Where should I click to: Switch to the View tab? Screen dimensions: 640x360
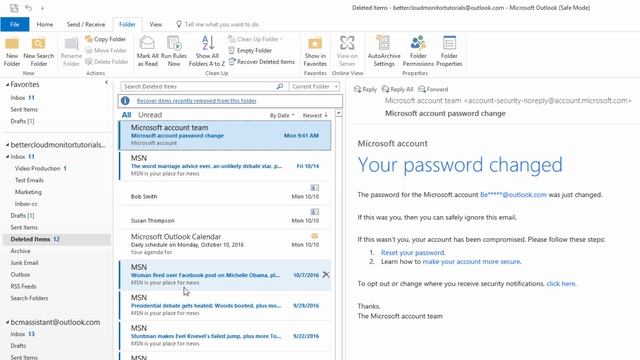click(x=156, y=24)
